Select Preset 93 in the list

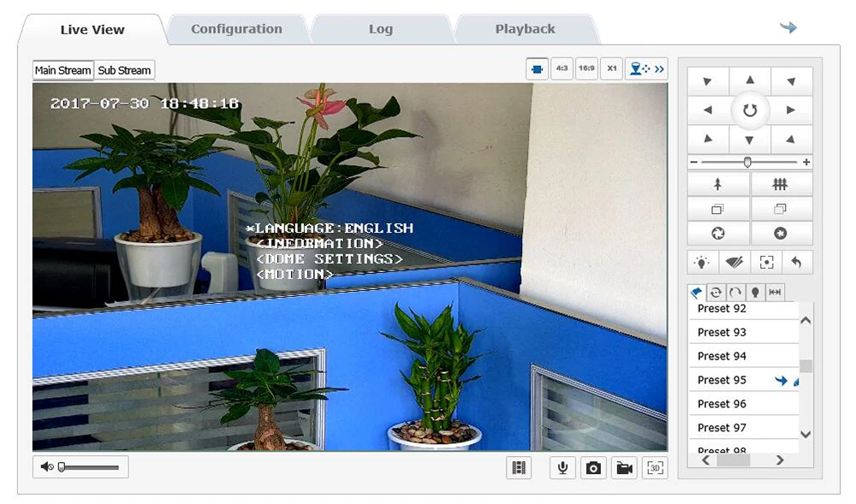(x=744, y=332)
